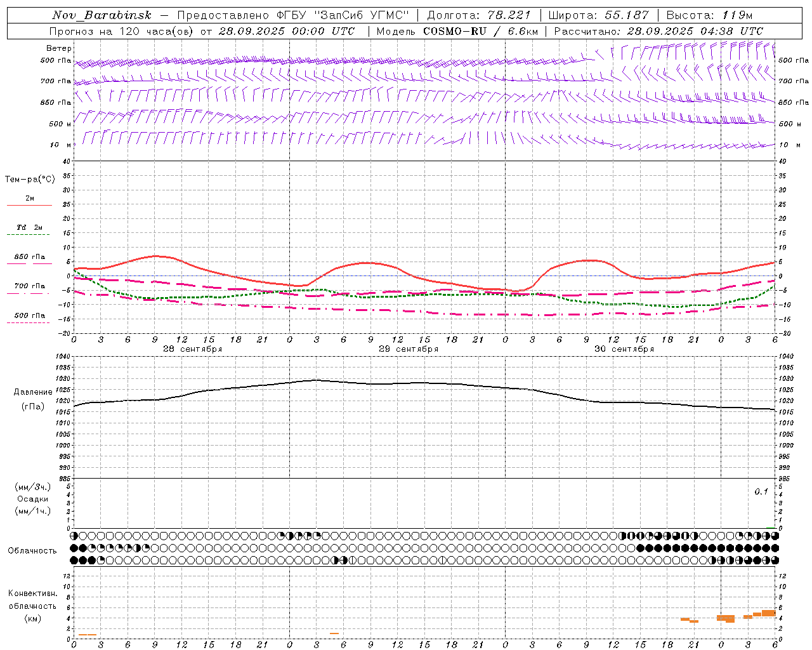This screenshot has width=812, height=650.
Task: Click the 'Высота: 119м' elevation value
Action: 710,15
